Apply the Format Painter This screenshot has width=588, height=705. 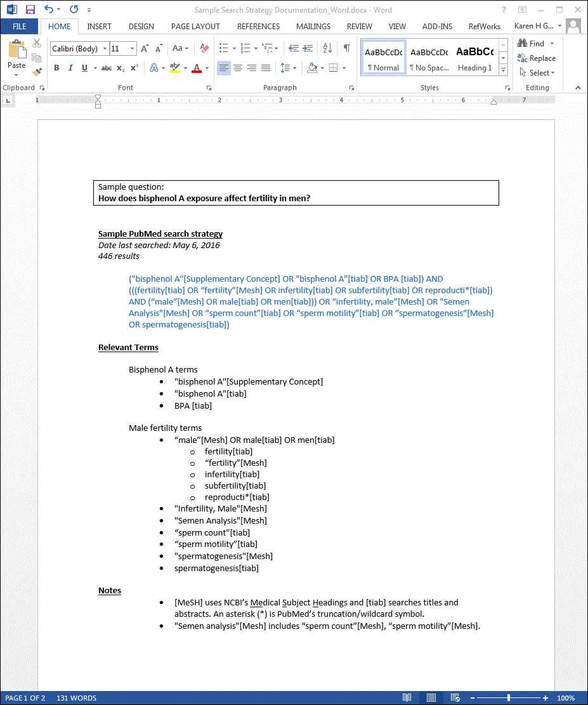click(x=36, y=71)
